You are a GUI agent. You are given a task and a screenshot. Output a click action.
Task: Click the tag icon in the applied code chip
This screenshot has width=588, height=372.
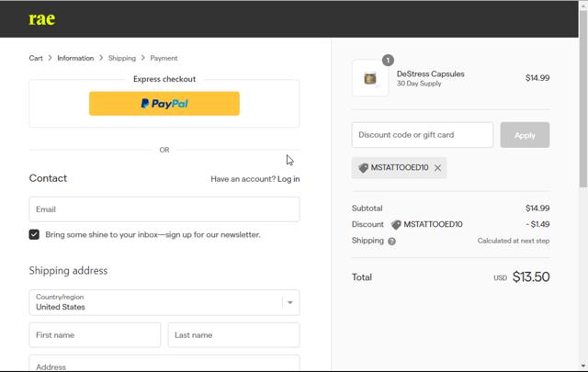tap(363, 168)
